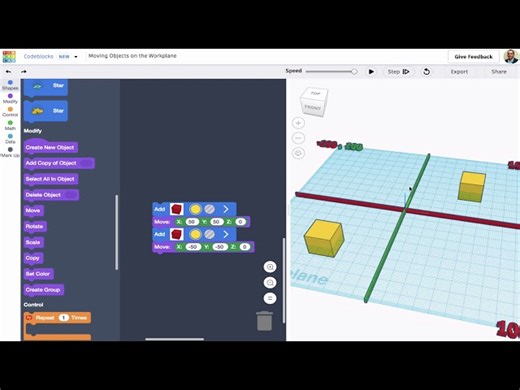The height and width of the screenshot is (390, 520).
Task: Click the Export button
Action: pos(459,72)
